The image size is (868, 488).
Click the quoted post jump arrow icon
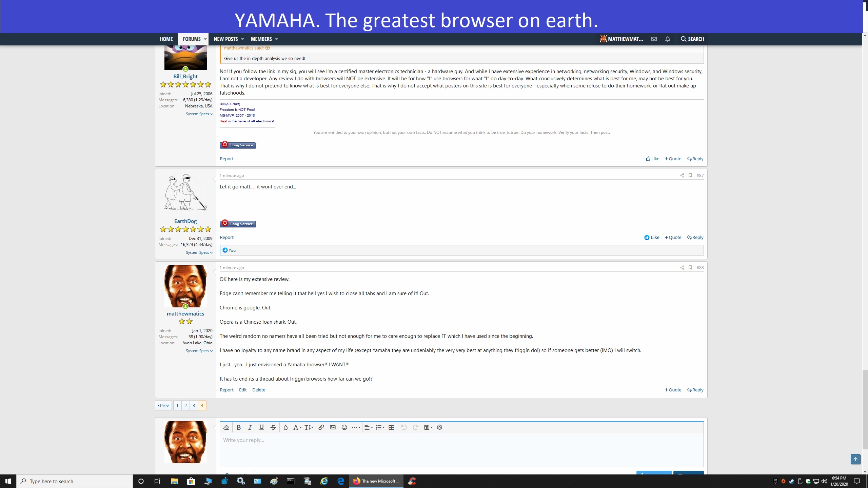(x=268, y=48)
